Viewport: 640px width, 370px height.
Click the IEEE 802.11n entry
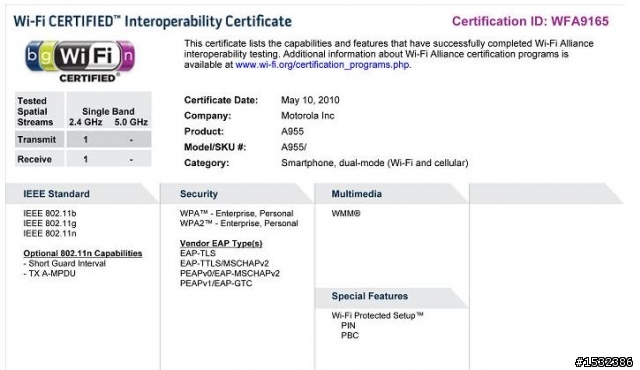(50, 234)
